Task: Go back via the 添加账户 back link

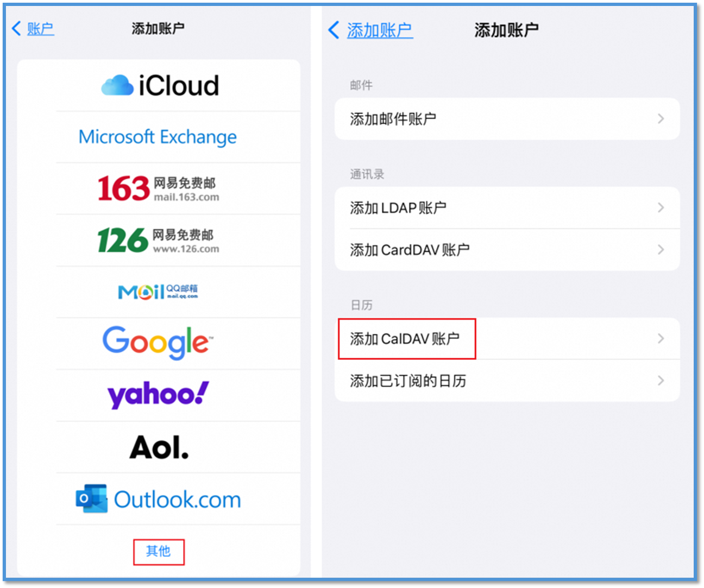Action: 371,30
